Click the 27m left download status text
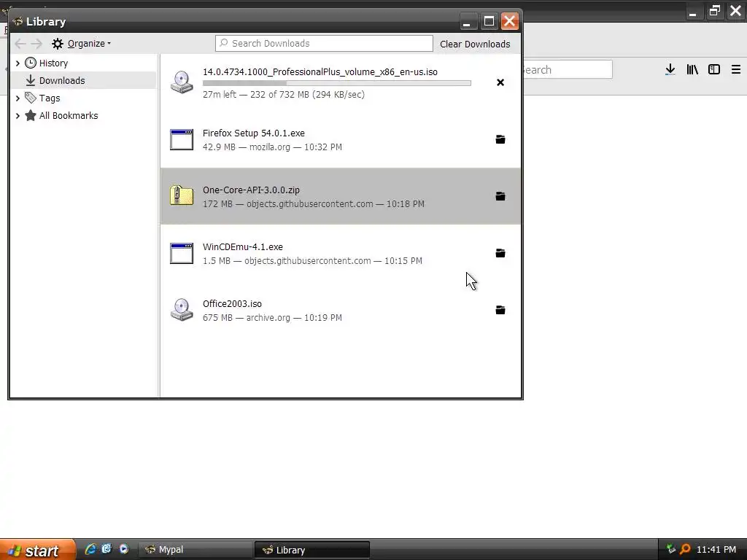 tap(284, 94)
